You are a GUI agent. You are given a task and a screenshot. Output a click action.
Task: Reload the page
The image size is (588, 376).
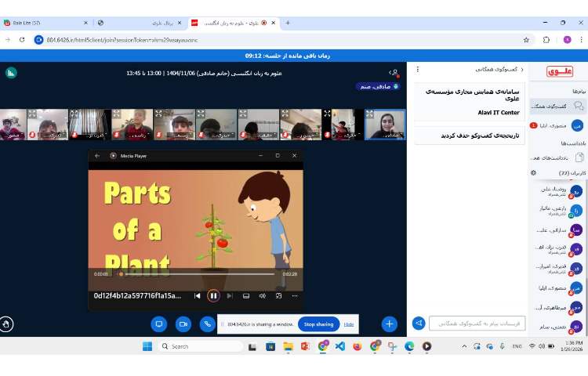[x=22, y=40]
